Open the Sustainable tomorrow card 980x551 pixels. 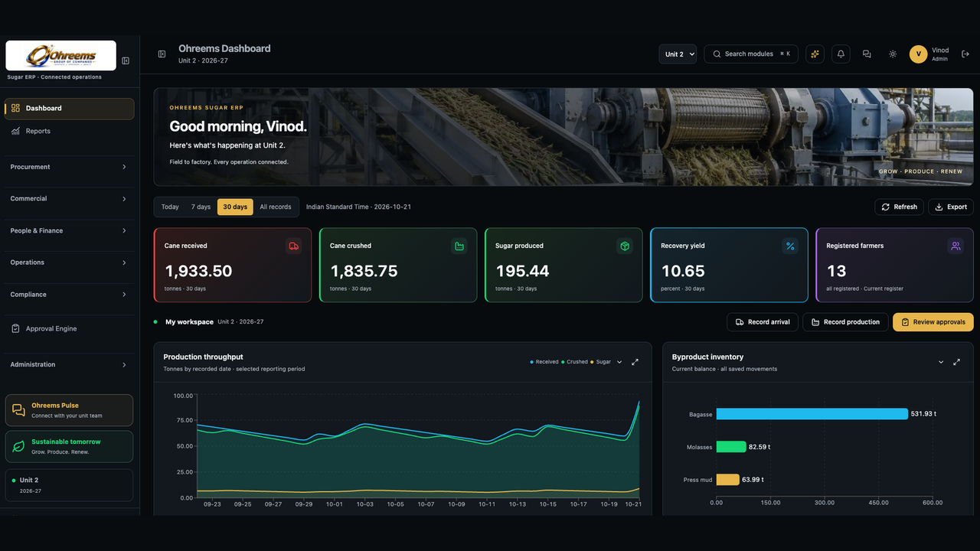pyautogui.click(x=69, y=447)
